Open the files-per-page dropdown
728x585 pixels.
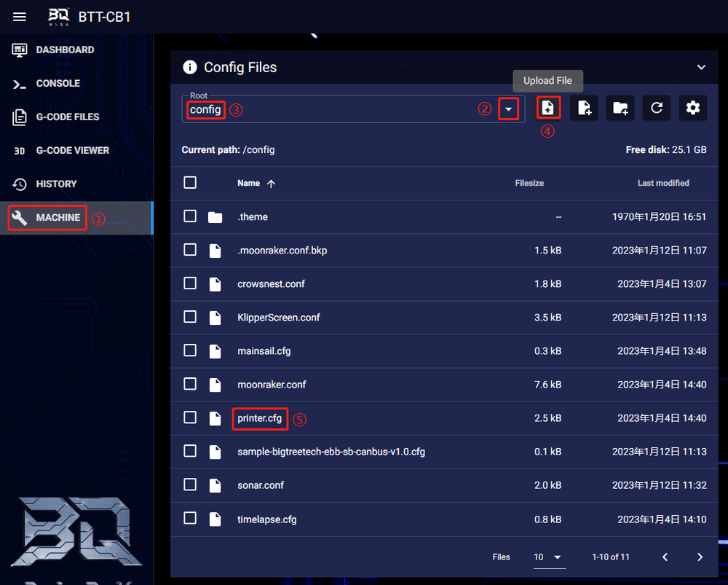coord(549,557)
